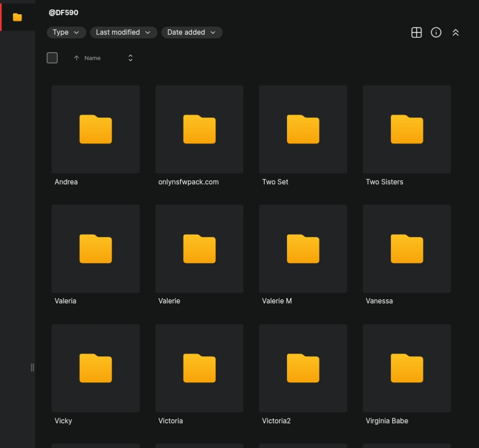This screenshot has width=479, height=448.
Task: Toggle ascending sort arrow next to Name
Action: click(x=76, y=58)
